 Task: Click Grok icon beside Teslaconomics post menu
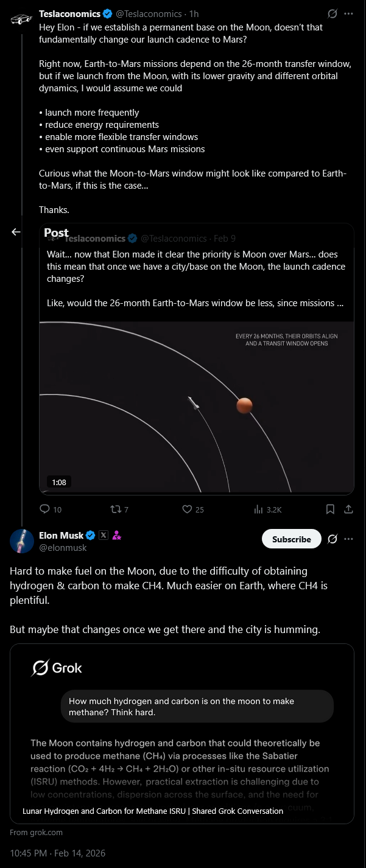click(333, 13)
